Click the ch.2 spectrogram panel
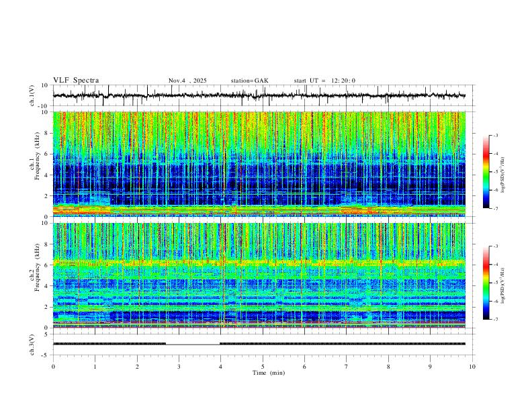The width and height of the screenshot is (532, 411). pos(259,275)
